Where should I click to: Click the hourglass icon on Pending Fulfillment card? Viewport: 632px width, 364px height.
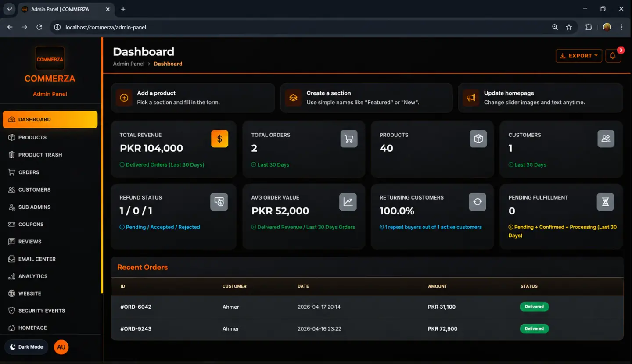(606, 202)
